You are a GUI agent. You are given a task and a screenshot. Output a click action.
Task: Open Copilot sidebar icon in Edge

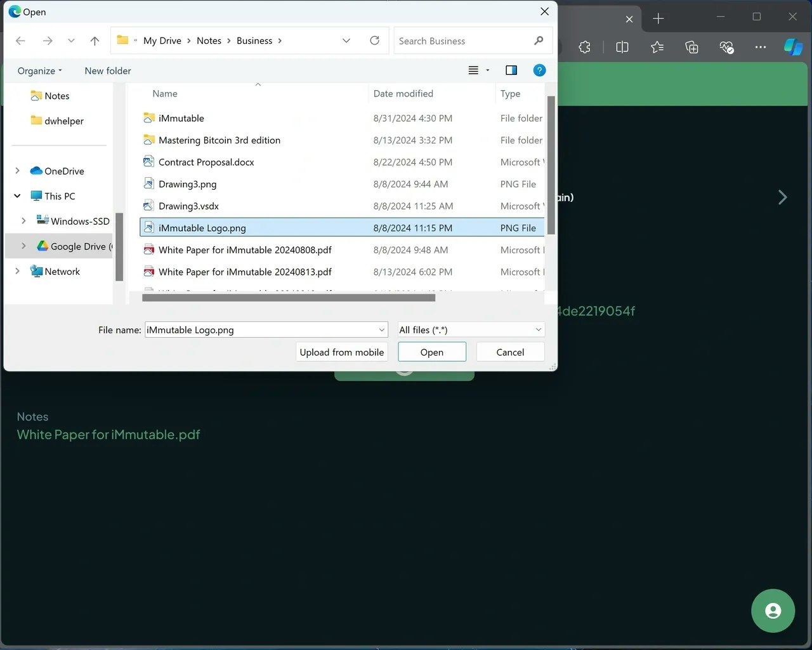pos(793,47)
